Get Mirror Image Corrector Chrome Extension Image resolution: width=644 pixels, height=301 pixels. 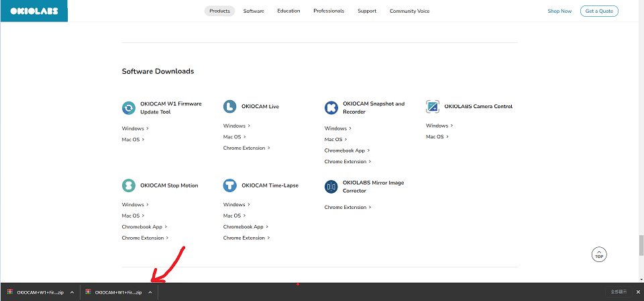(348, 207)
